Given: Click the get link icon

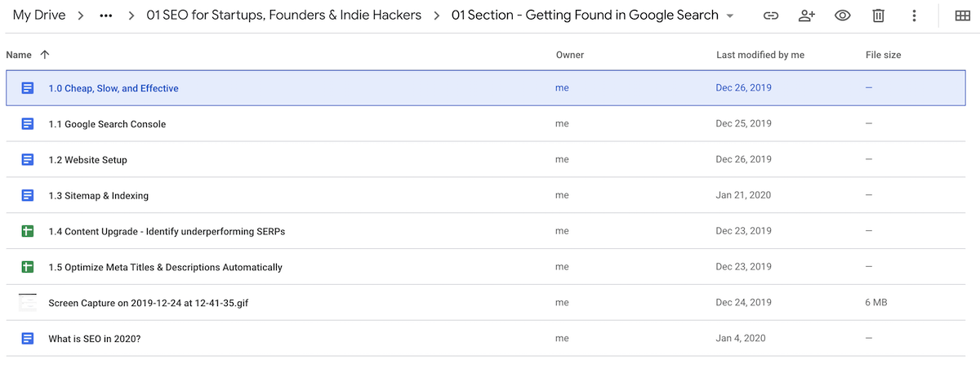Looking at the screenshot, I should click(770, 16).
